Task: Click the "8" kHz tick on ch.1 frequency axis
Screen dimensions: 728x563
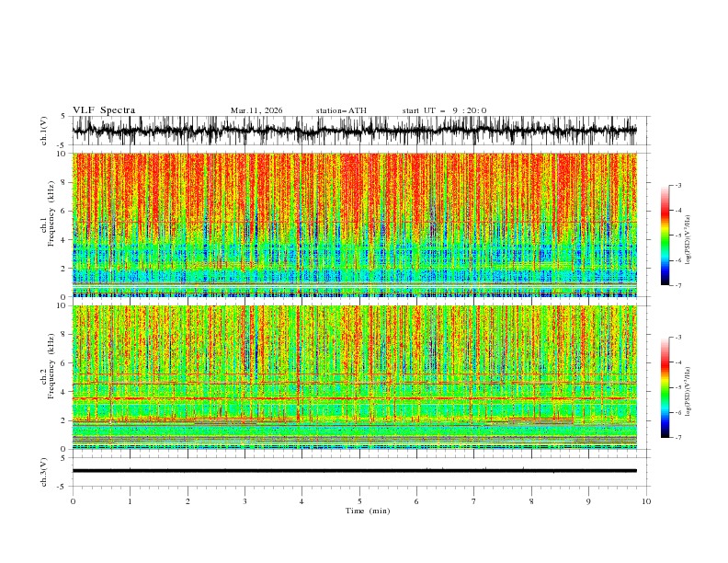Action: 63,182
